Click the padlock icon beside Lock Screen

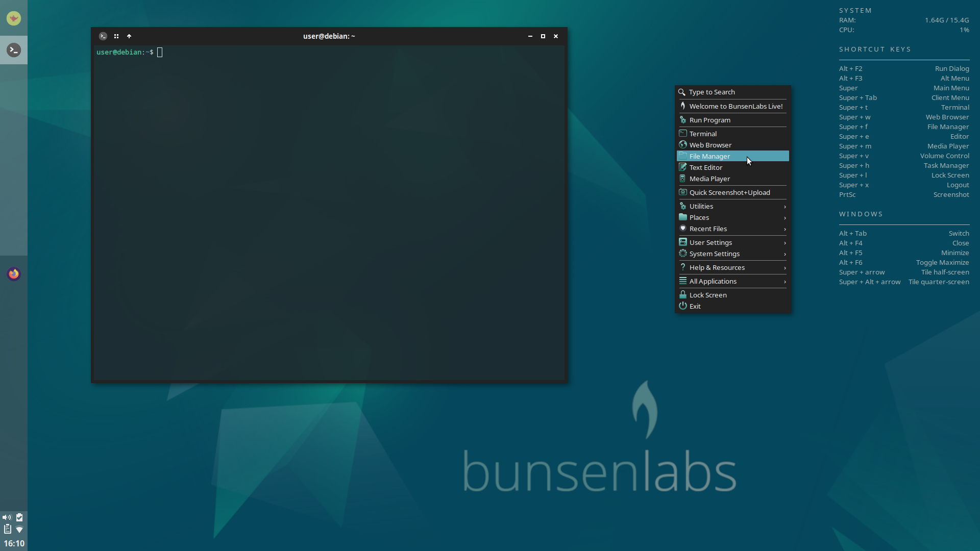point(683,294)
